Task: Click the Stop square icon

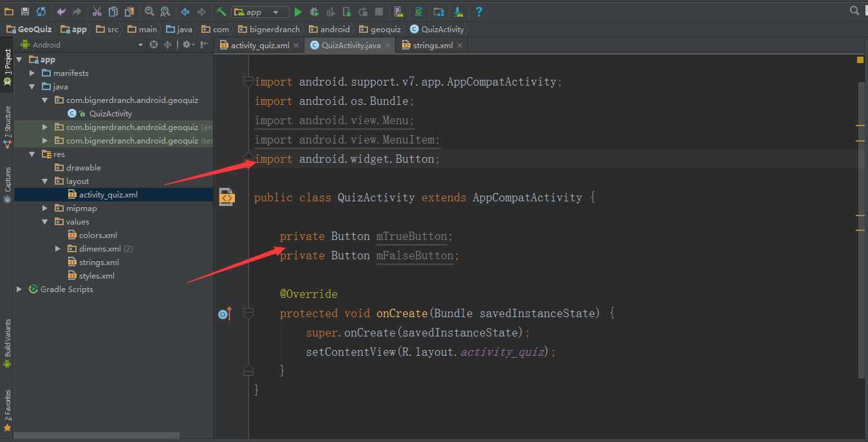Action: click(x=379, y=12)
